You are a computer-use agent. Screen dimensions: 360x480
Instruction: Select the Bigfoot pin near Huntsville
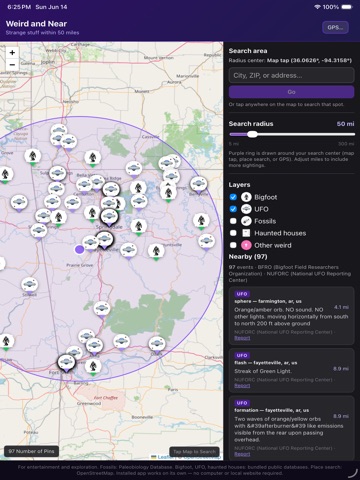[x=156, y=251]
